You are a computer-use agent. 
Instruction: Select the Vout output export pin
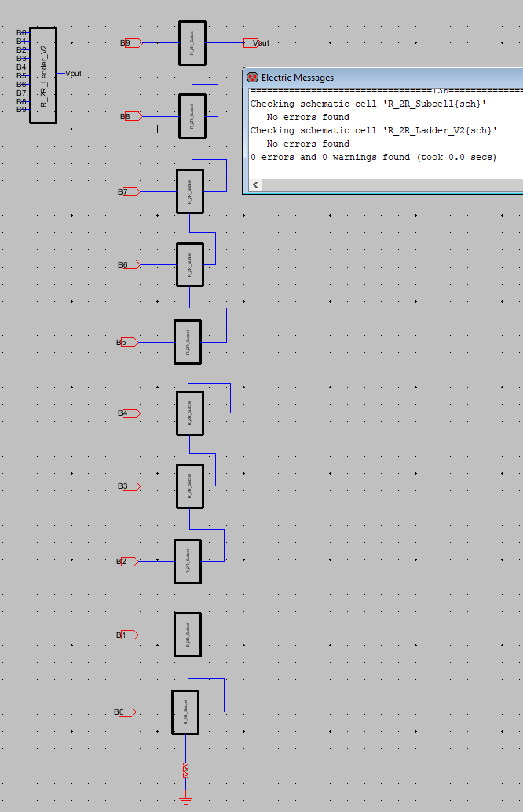(251, 43)
